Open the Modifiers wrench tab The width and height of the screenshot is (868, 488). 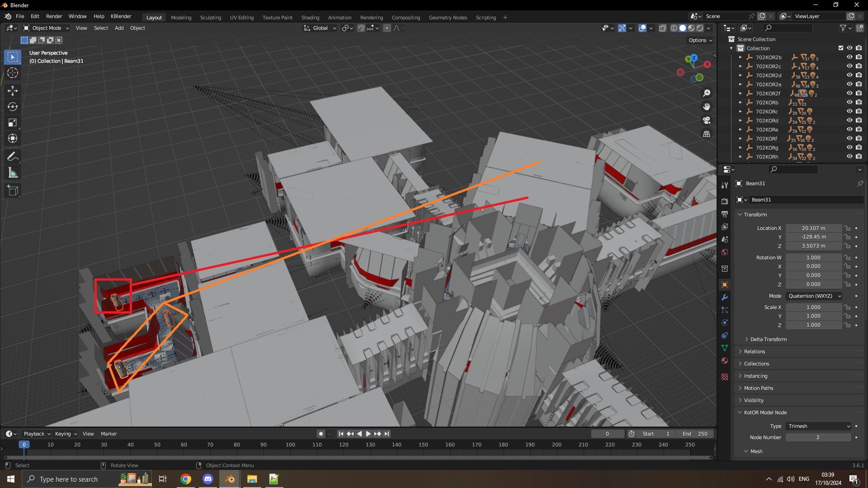point(725,297)
